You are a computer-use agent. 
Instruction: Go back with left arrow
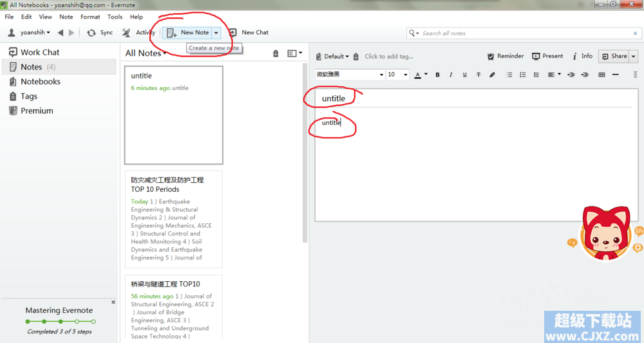(61, 32)
